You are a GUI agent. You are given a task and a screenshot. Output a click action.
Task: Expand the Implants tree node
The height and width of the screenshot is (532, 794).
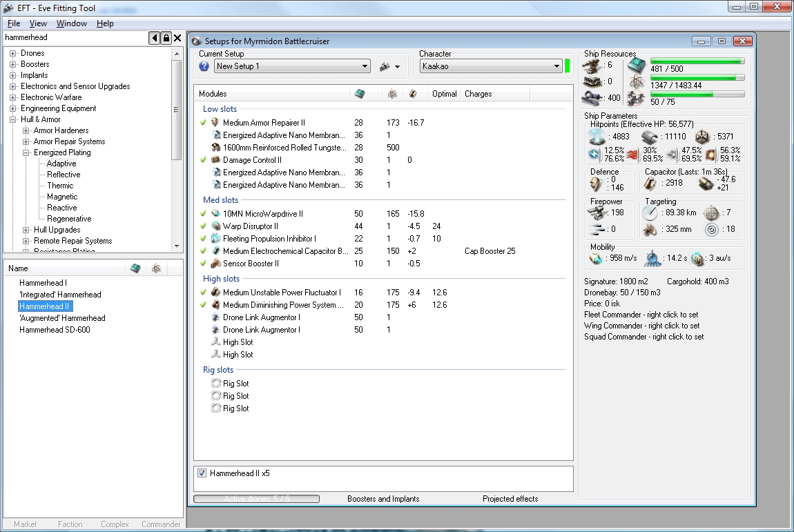pyautogui.click(x=12, y=75)
